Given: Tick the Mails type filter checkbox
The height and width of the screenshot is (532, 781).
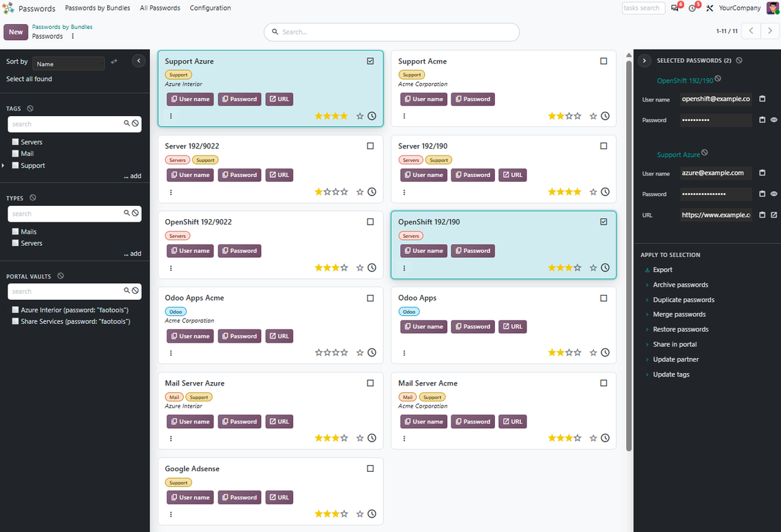Looking at the screenshot, I should pos(15,231).
